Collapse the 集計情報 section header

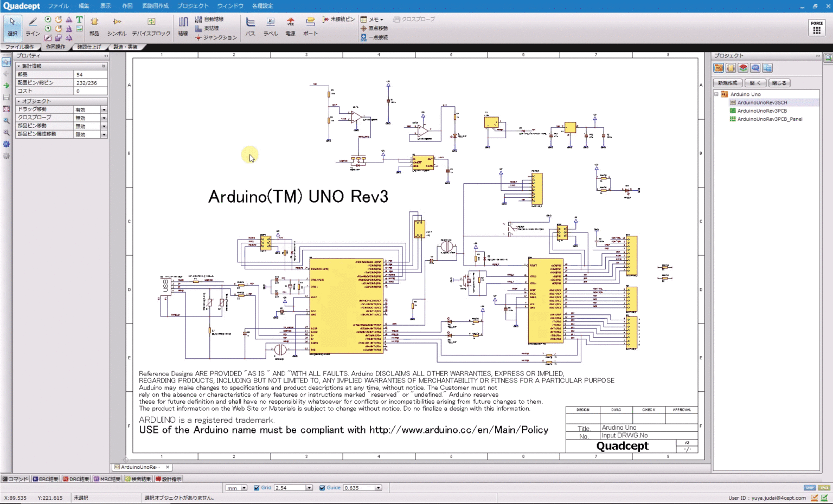[x=18, y=66]
